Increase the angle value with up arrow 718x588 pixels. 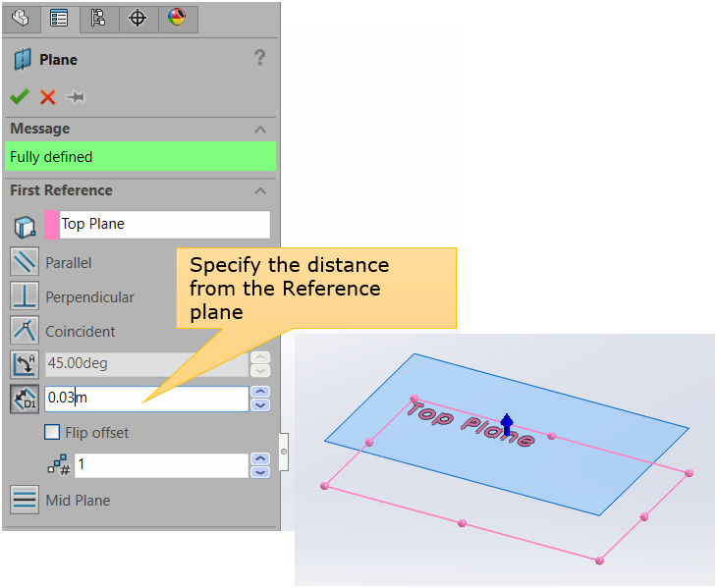point(260,357)
